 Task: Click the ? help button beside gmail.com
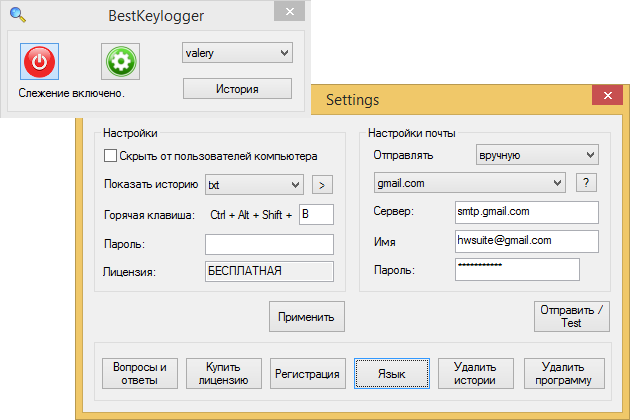click(586, 183)
